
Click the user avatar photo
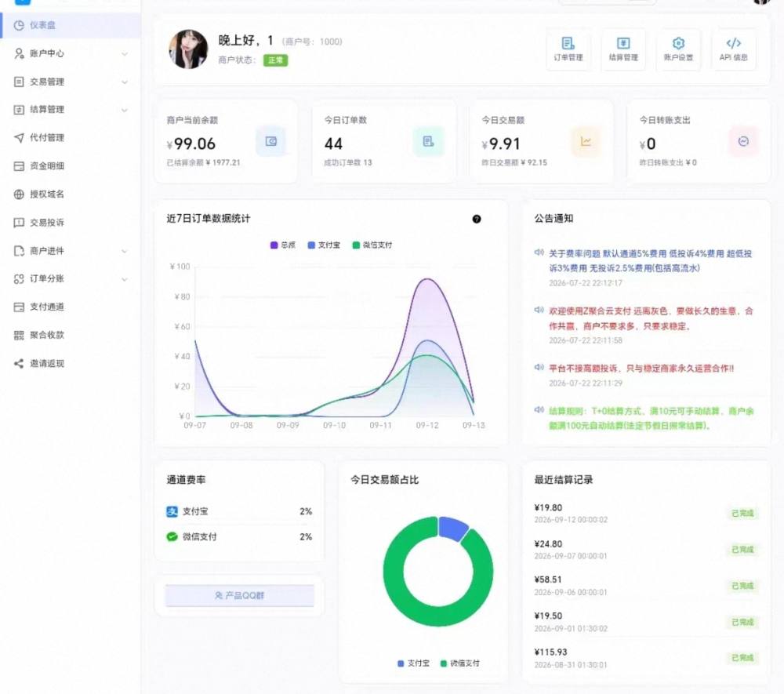pyautogui.click(x=188, y=49)
